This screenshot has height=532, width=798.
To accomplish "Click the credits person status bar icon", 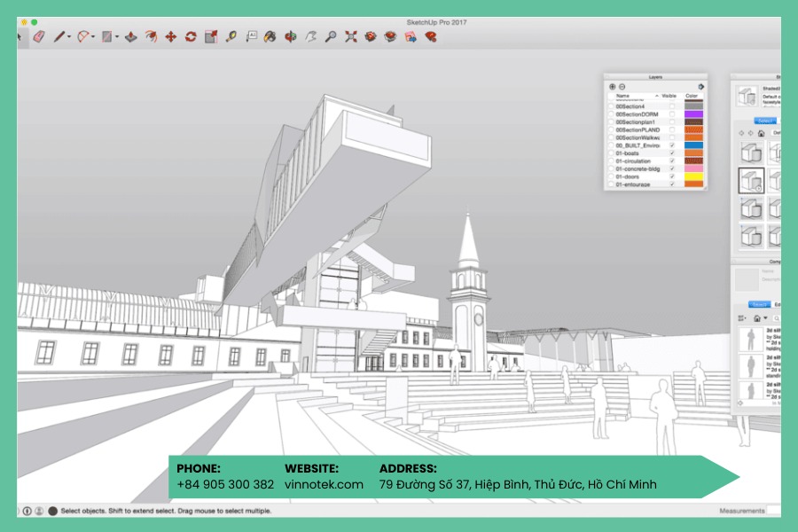I will pos(39,511).
